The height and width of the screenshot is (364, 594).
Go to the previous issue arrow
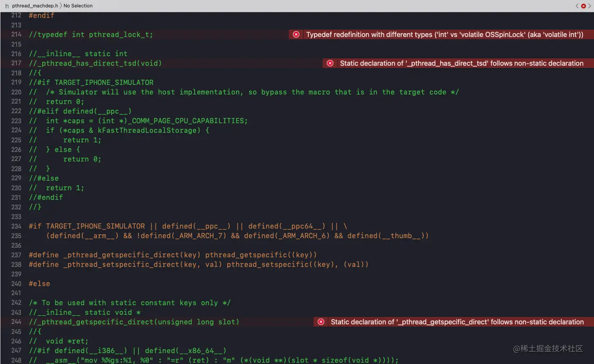(577, 6)
